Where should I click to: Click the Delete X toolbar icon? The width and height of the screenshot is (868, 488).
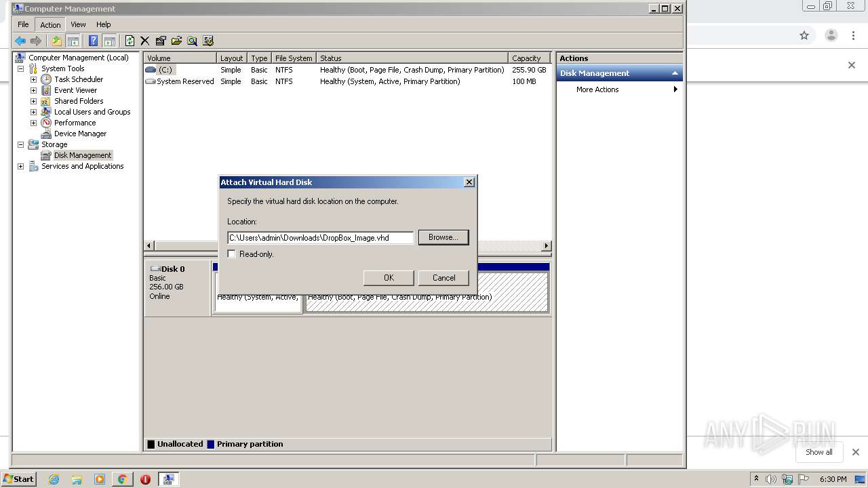(x=144, y=41)
